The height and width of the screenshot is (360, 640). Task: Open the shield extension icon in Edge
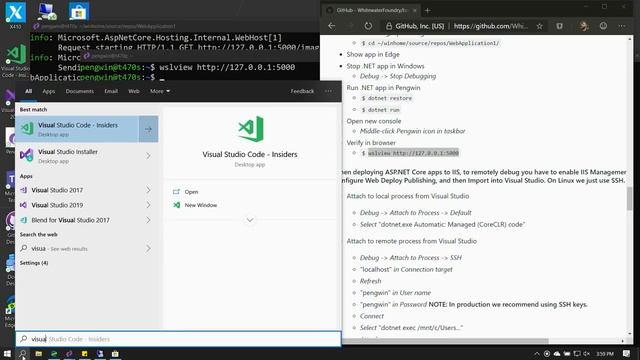coord(559,26)
